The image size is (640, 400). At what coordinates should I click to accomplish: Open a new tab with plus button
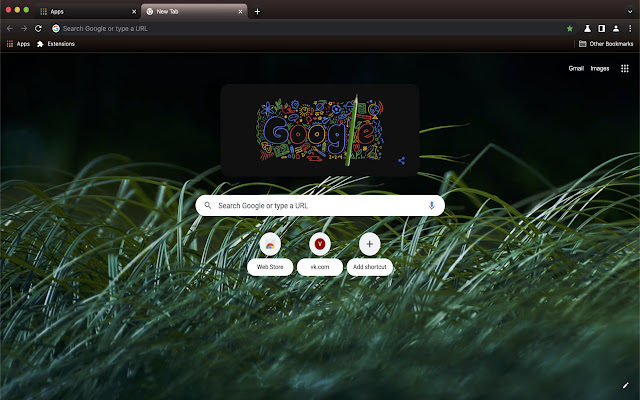[x=257, y=11]
